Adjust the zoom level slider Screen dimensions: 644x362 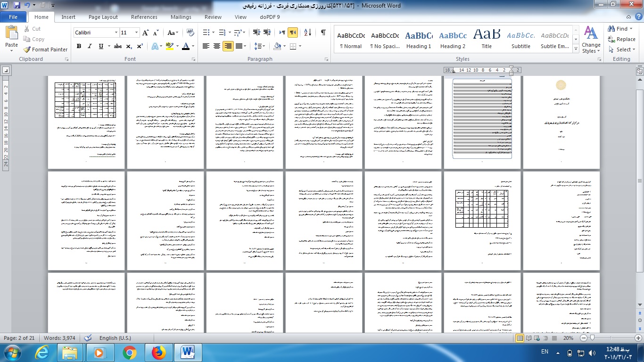pos(593,338)
